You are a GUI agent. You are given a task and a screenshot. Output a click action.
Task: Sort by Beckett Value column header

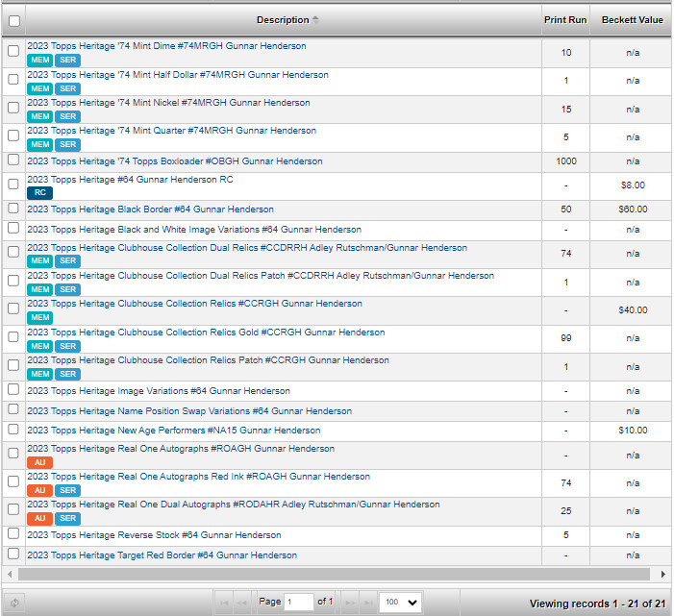click(632, 20)
